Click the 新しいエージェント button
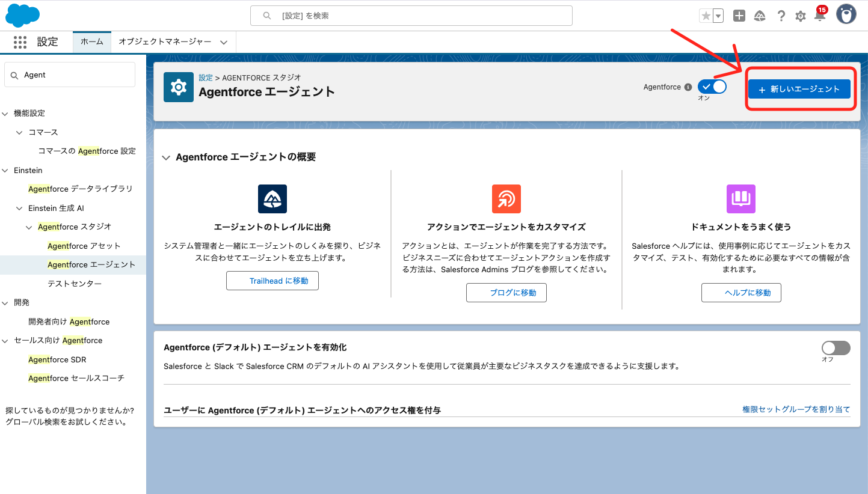The height and width of the screenshot is (494, 868). tap(799, 89)
